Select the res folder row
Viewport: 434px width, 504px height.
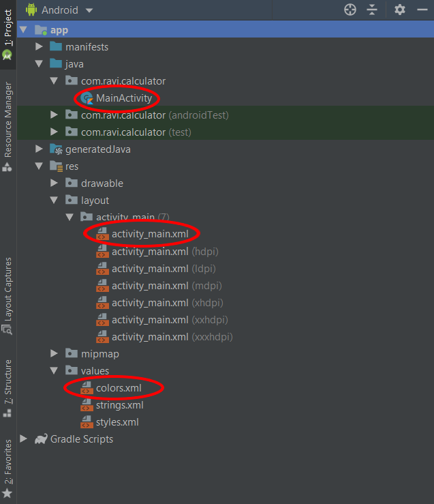tap(226, 166)
